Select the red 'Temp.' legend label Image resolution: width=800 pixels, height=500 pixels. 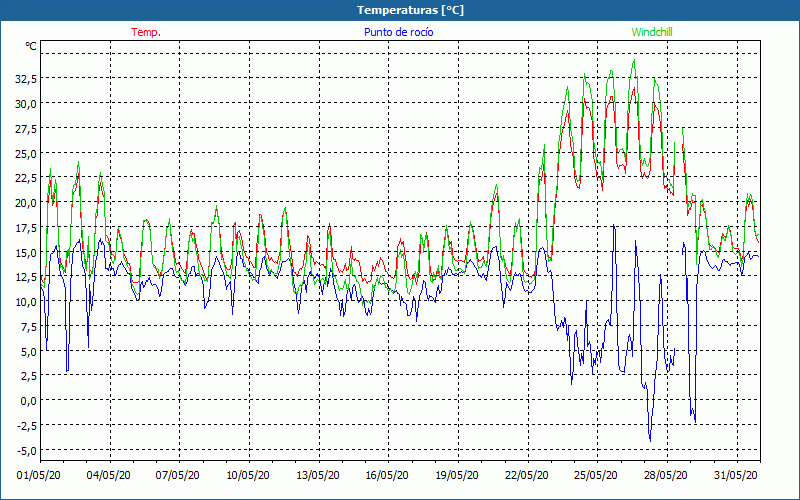(146, 32)
